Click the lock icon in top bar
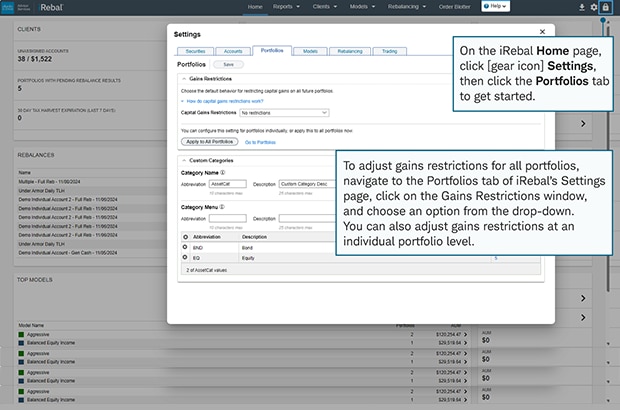Viewport: 620px width, 410px height. click(605, 7)
